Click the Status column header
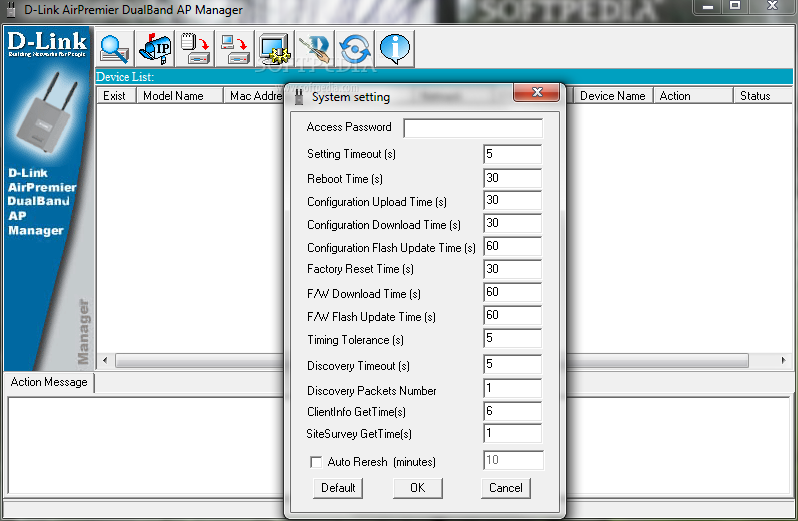This screenshot has height=521, width=798. pos(763,96)
